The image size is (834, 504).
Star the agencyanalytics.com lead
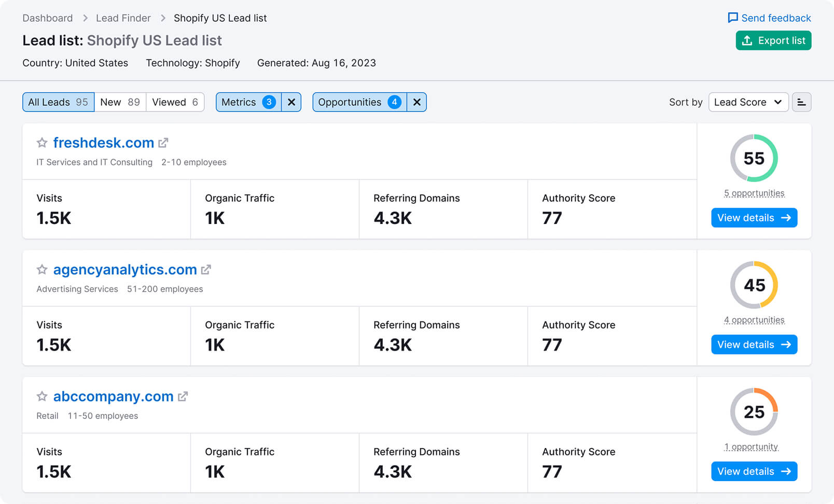coord(42,270)
